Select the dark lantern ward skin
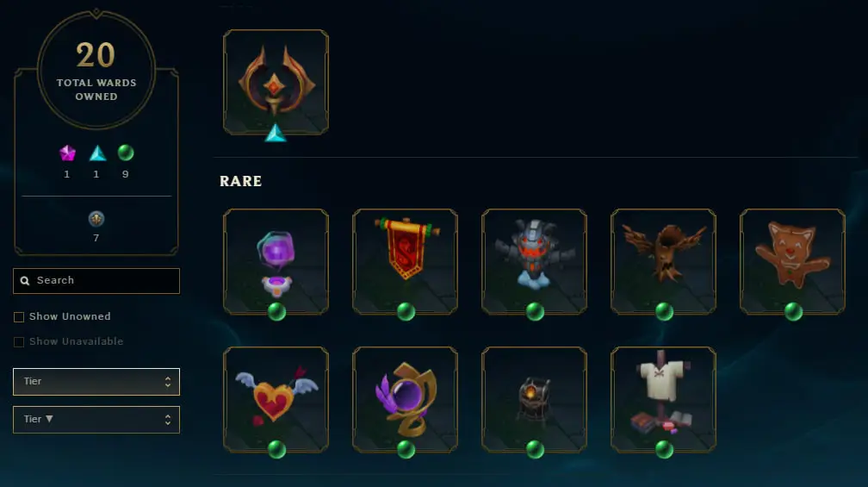 534,399
